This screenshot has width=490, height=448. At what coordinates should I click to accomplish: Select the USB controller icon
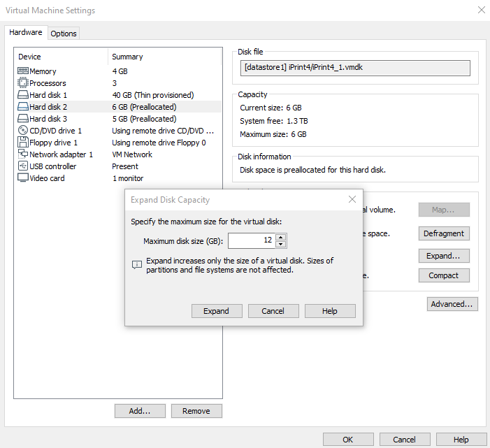tap(23, 166)
